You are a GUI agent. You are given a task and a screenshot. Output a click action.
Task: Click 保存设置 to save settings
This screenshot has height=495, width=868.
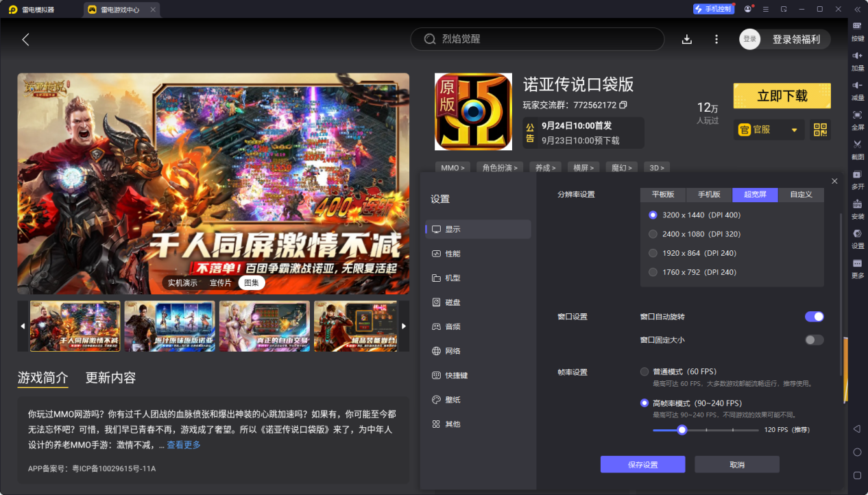click(x=642, y=464)
